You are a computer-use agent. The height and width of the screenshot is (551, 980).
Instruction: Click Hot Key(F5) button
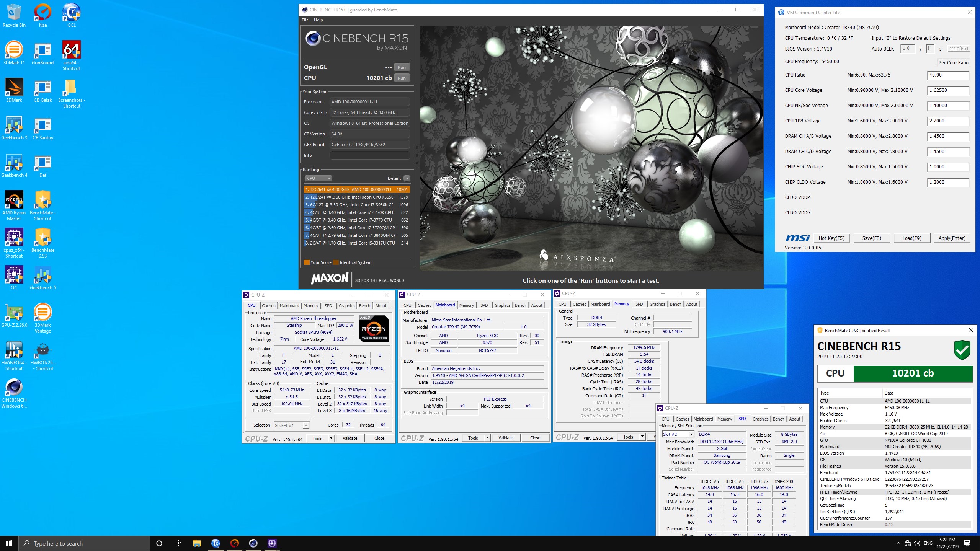pos(831,238)
